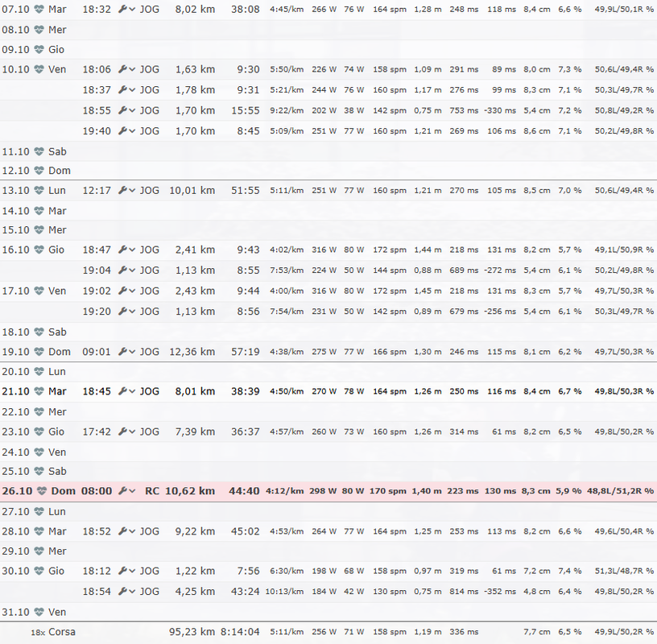Click balance value 48,8L/51,2R %
Screen dimensions: 657x644
[620, 490]
